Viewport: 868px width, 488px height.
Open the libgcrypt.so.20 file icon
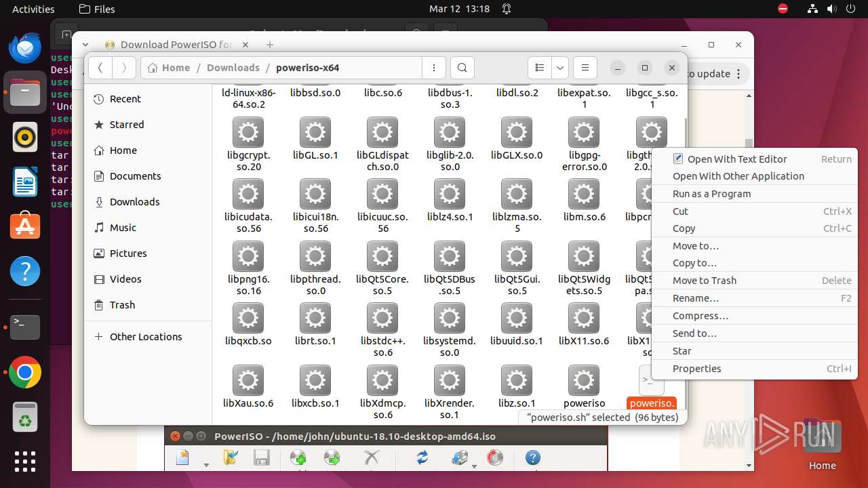[x=248, y=132]
